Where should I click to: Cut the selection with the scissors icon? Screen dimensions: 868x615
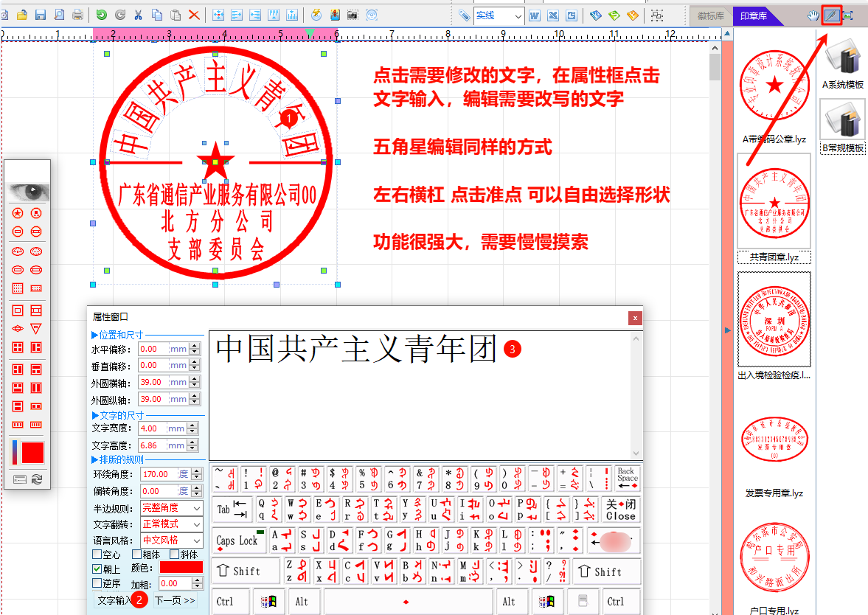[x=139, y=15]
